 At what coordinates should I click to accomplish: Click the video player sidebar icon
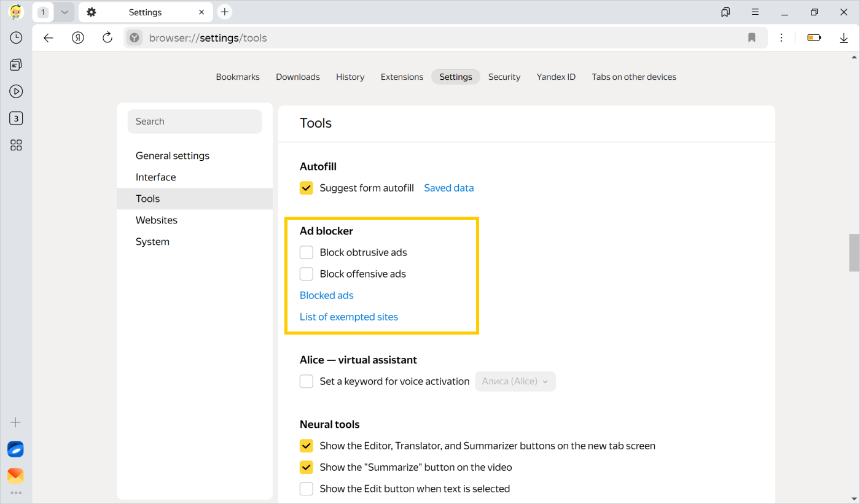(16, 91)
